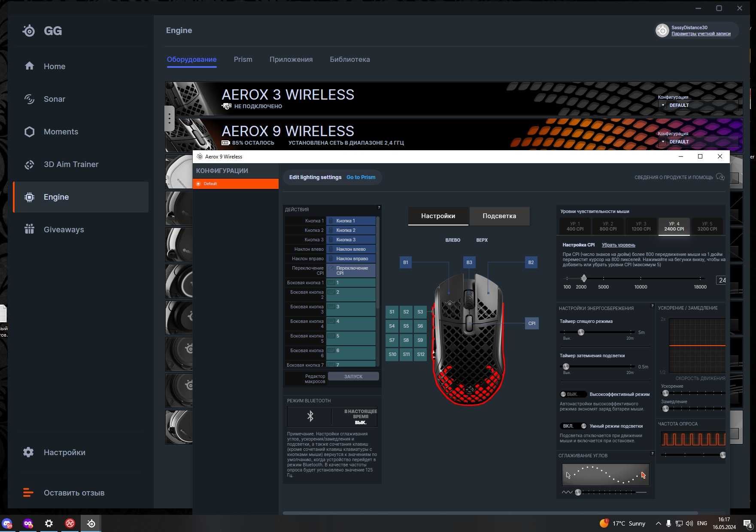Select side button S1
The height and width of the screenshot is (532, 756).
click(392, 312)
